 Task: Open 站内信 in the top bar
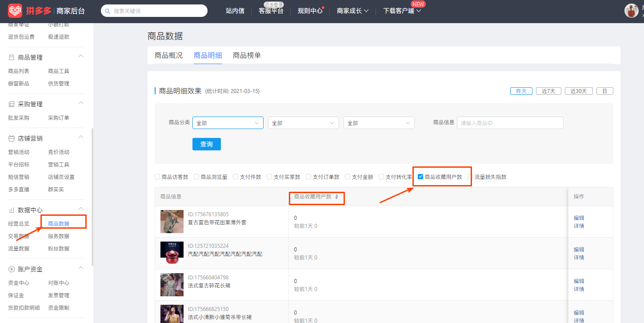235,11
